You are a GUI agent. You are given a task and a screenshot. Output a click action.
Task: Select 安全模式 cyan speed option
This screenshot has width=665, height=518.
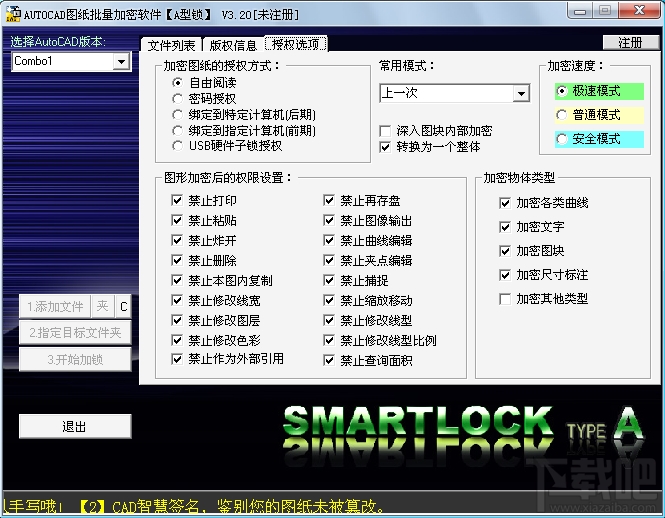[x=599, y=139]
